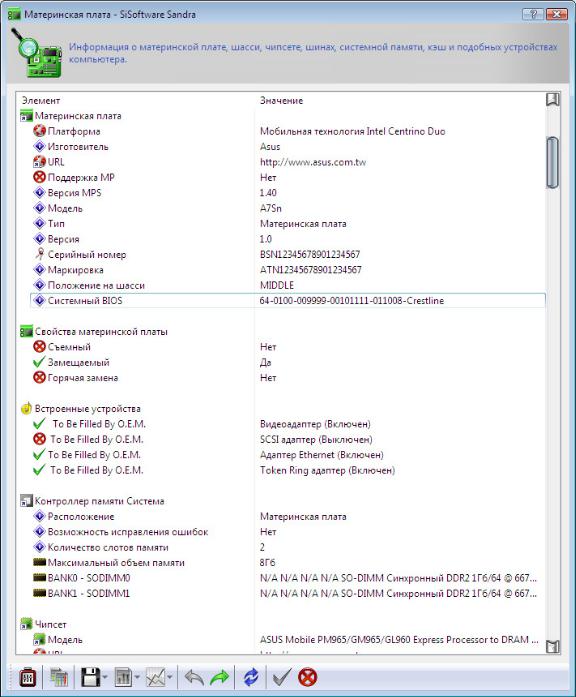The image size is (576, 697).
Task: Go forward with the green arrow
Action: tap(220, 678)
